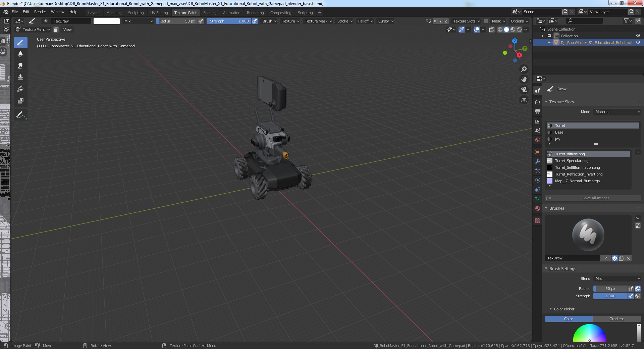Open the World properties tab
The height and width of the screenshot is (349, 644).
(538, 140)
